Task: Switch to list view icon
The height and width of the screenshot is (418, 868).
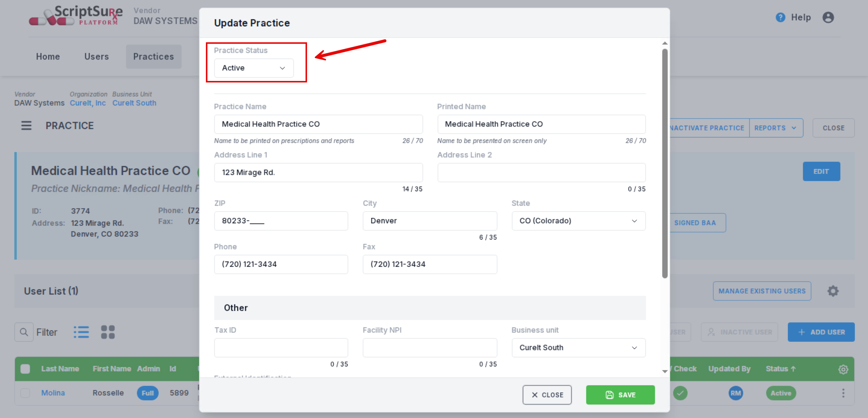Action: tap(81, 332)
